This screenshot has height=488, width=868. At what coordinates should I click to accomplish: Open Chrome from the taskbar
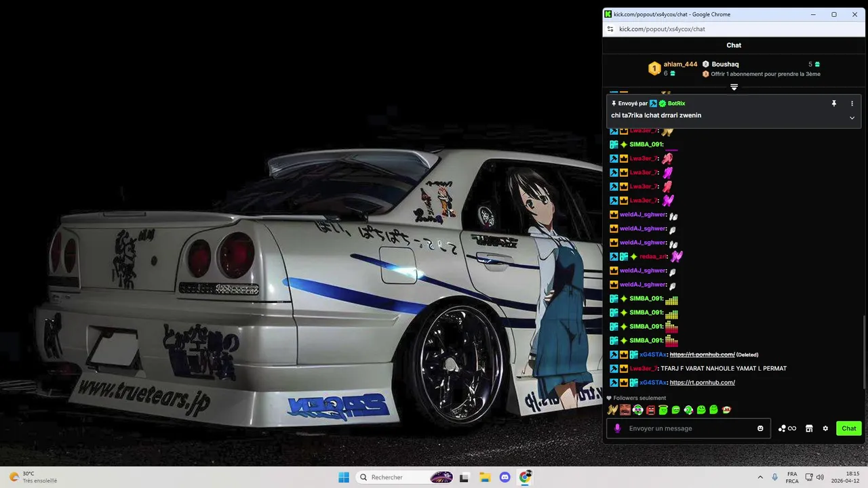(x=525, y=477)
